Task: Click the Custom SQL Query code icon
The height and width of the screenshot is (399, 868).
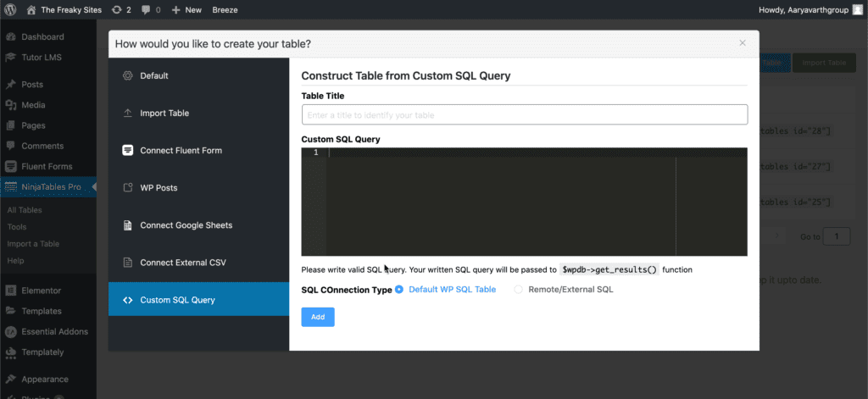Action: [127, 300]
